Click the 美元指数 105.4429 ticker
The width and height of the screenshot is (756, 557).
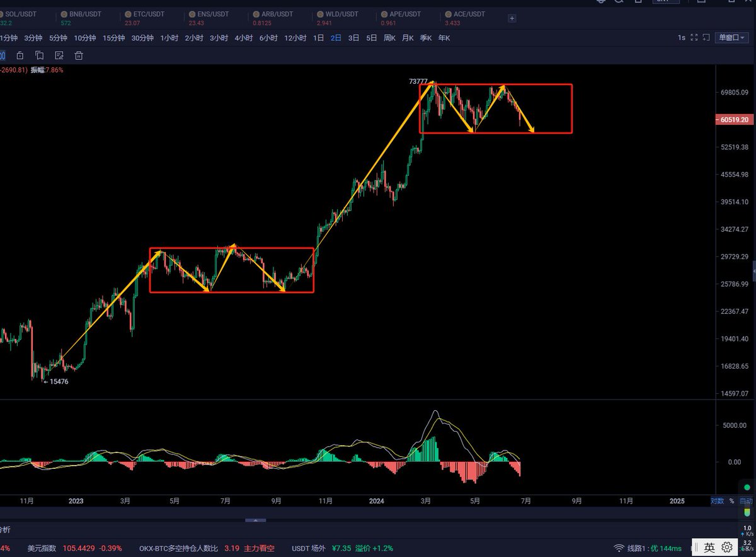coord(74,548)
